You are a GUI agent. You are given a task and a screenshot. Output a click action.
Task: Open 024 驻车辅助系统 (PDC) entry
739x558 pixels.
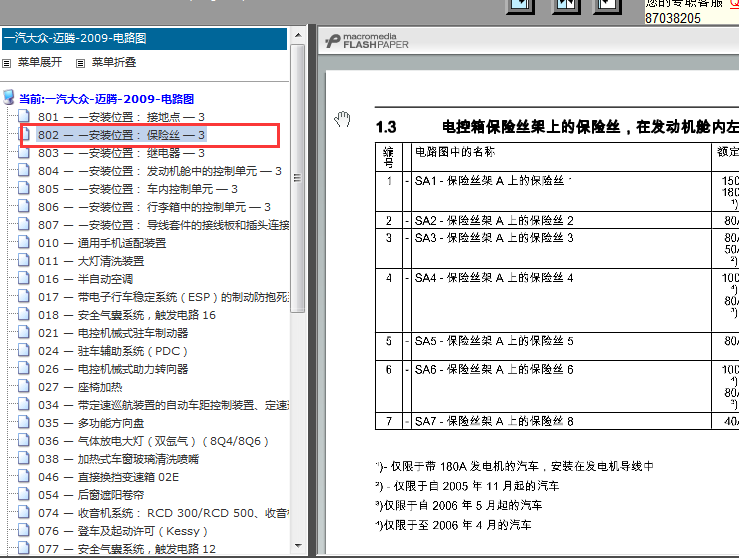click(x=113, y=351)
